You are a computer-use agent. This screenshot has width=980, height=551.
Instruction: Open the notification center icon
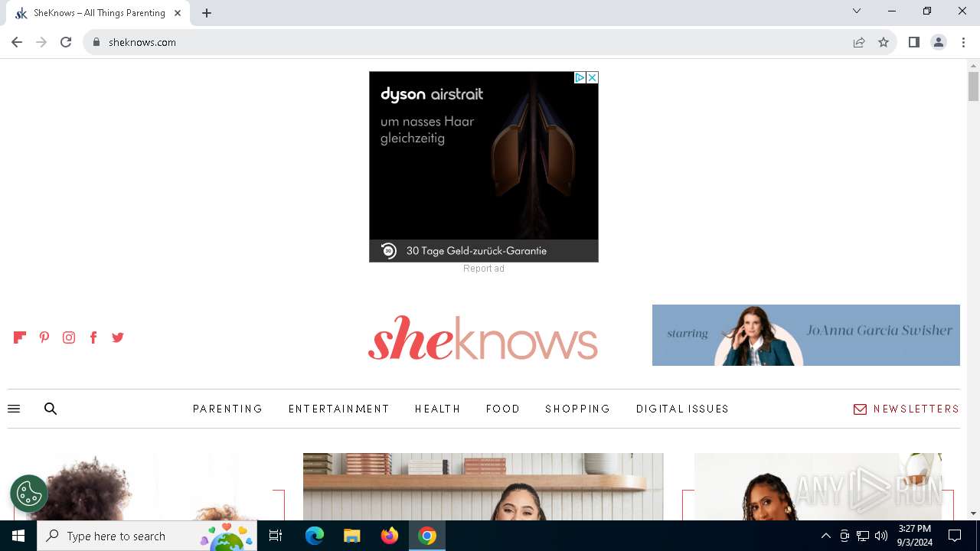[x=955, y=536]
